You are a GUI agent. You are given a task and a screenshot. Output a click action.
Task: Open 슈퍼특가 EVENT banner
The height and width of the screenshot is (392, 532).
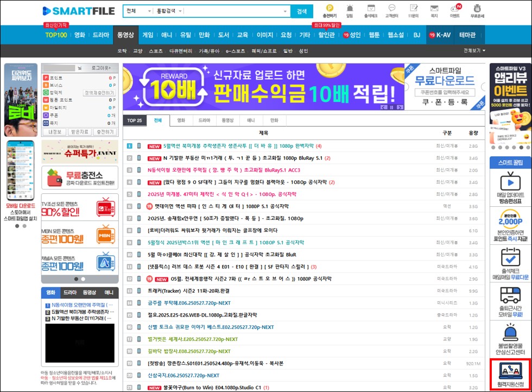[80, 151]
